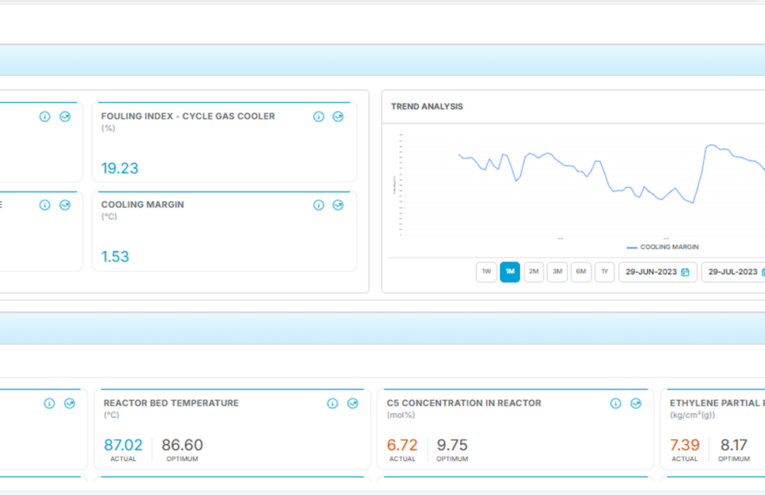Click the 1.53 cooling margin value
Screen dimensions: 765x495
(x=115, y=257)
